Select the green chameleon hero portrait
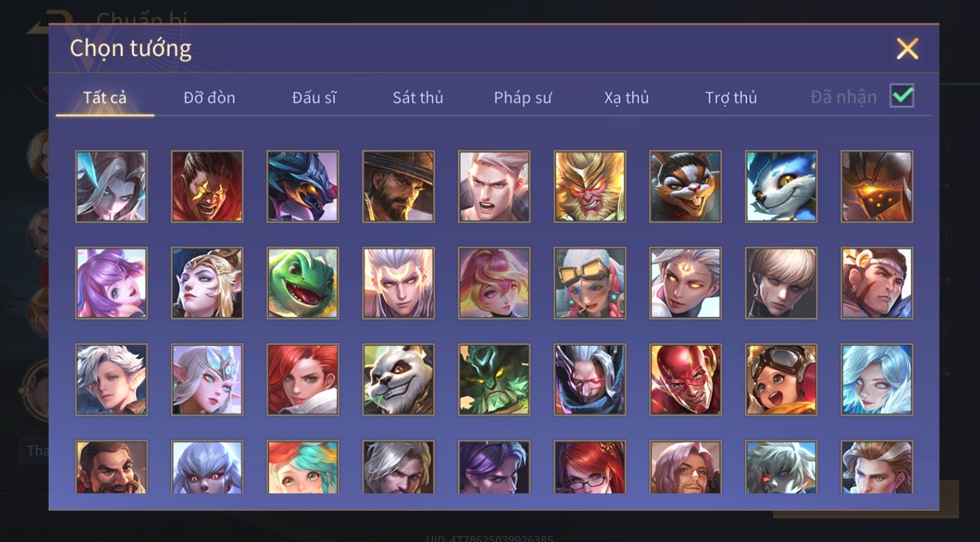The width and height of the screenshot is (980, 542). [303, 283]
